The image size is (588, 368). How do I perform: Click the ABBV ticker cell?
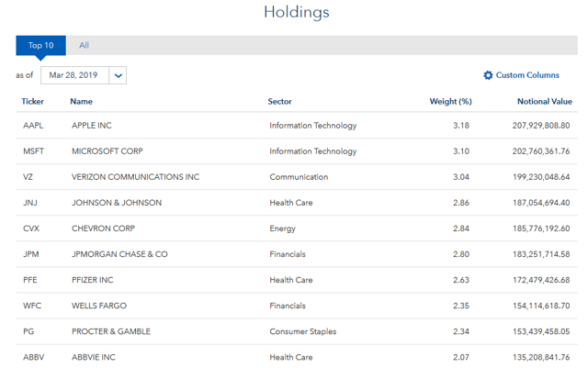pyautogui.click(x=34, y=358)
